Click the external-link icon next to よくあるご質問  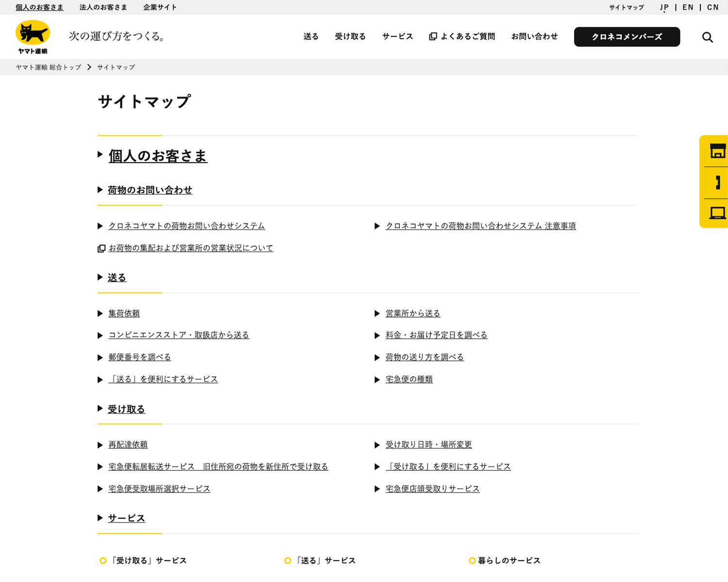point(433,36)
